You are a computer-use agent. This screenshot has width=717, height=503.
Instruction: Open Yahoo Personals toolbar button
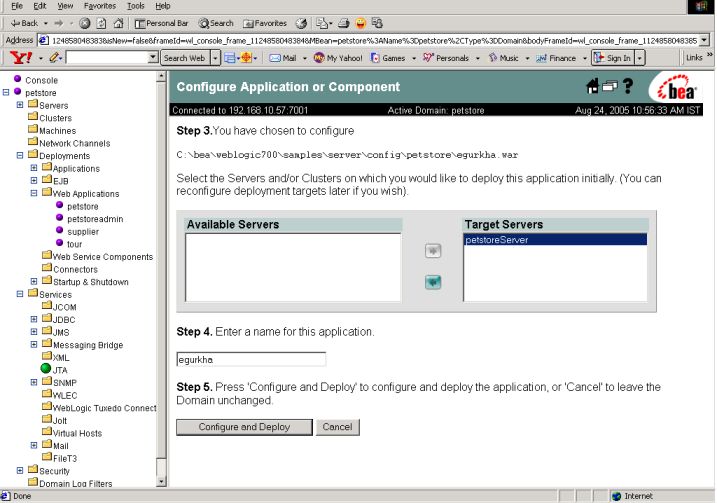pyautogui.click(x=446, y=58)
